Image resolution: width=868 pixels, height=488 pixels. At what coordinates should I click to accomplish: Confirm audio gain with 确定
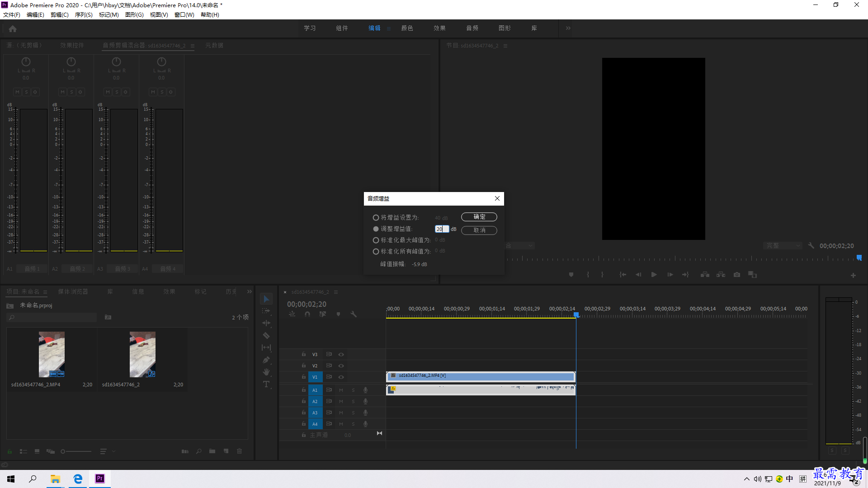coord(479,217)
